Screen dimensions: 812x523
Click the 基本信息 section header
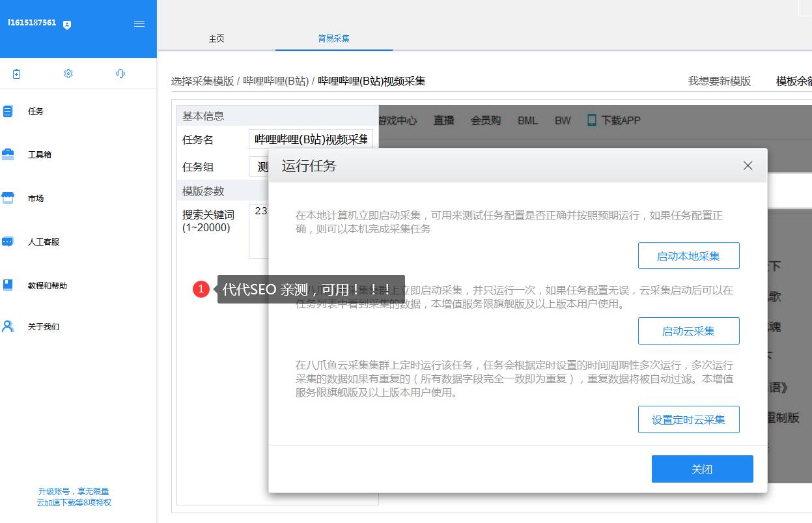click(x=278, y=116)
